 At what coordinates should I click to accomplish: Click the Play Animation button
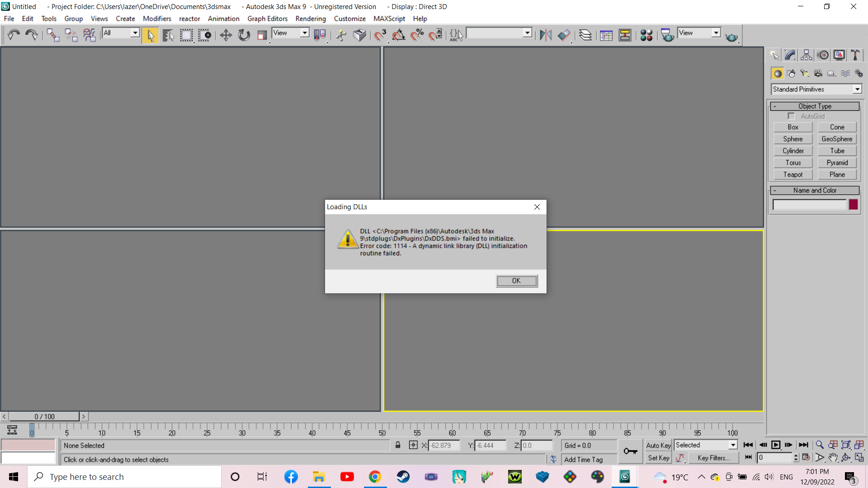pos(776,445)
